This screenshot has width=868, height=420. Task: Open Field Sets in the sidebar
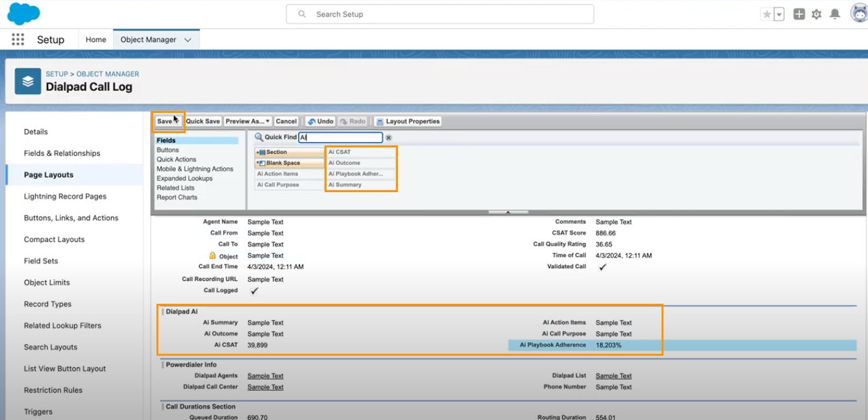pos(41,261)
